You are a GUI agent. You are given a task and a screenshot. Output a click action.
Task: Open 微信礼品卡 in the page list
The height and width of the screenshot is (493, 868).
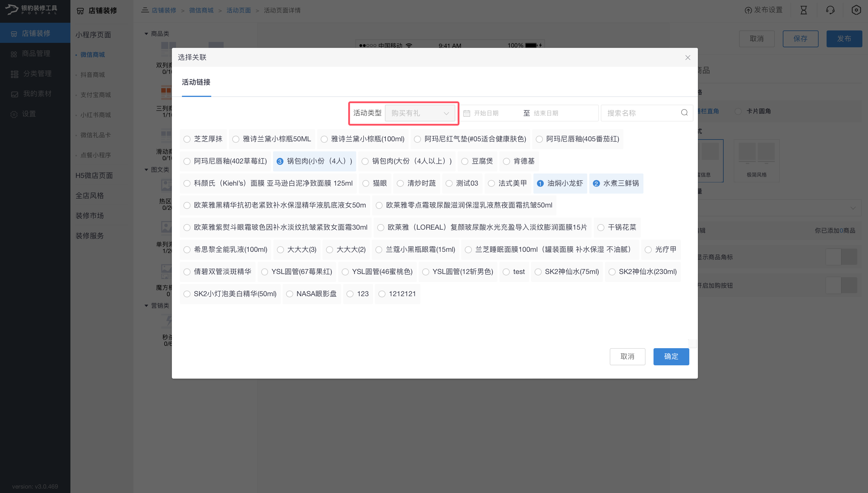96,135
